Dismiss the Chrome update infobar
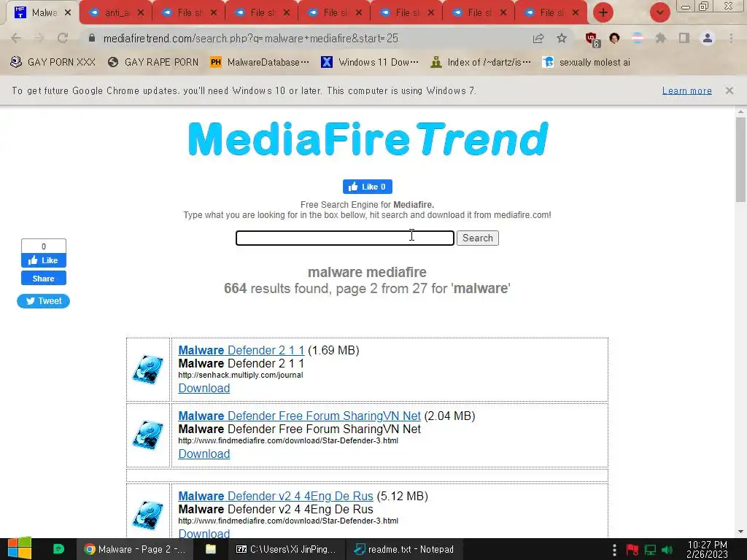747x560 pixels. [729, 90]
